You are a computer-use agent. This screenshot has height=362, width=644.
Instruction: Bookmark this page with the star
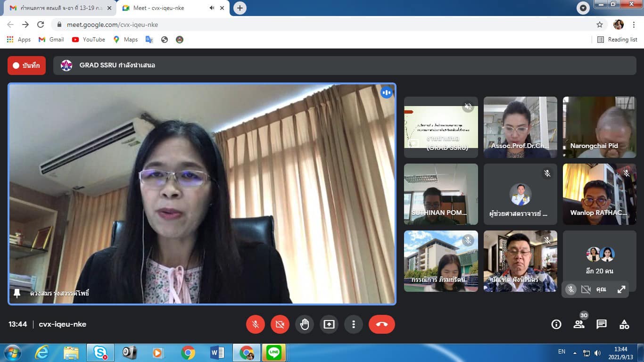coord(600,25)
